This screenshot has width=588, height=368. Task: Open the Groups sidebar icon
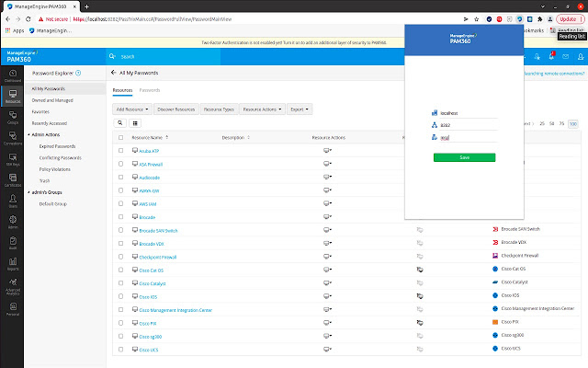(x=13, y=117)
